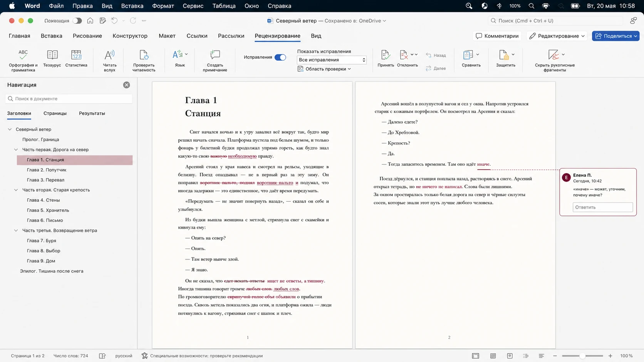Navigate to Глава 2. Попутчик heading
Image resolution: width=644 pixels, height=362 pixels.
pos(47,170)
